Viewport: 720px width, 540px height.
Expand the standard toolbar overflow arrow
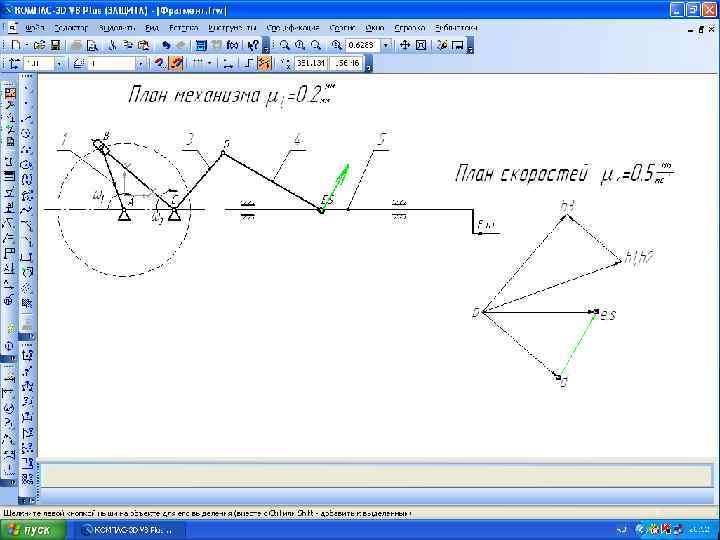click(266, 46)
